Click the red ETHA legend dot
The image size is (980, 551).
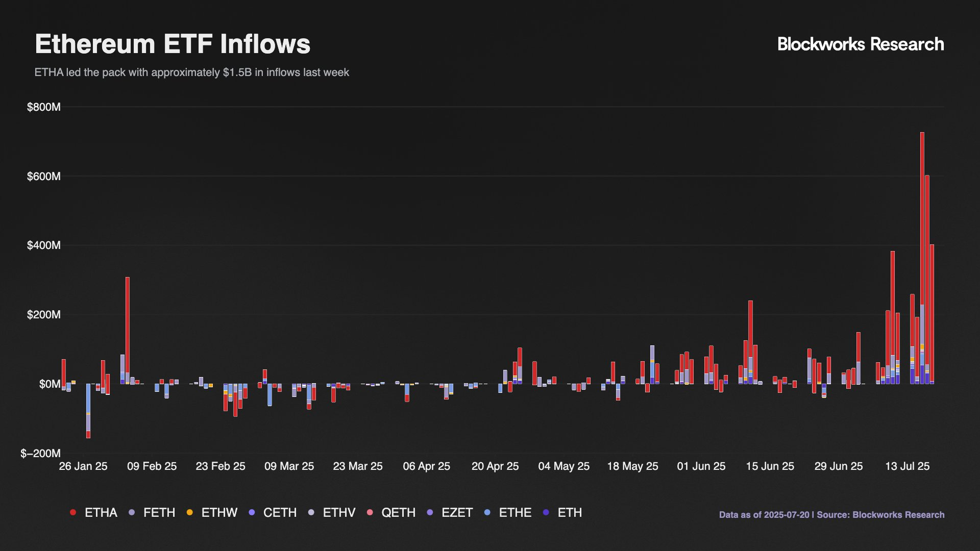[x=73, y=512]
